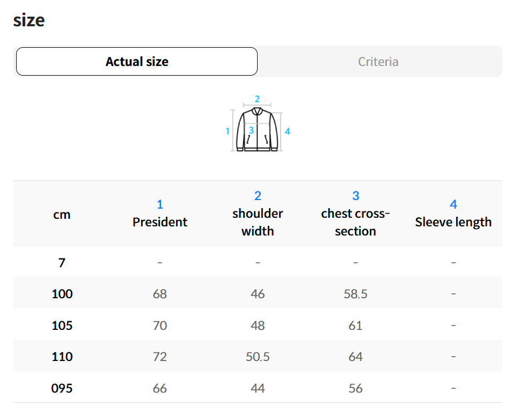Open the Criteria tab

tap(378, 62)
